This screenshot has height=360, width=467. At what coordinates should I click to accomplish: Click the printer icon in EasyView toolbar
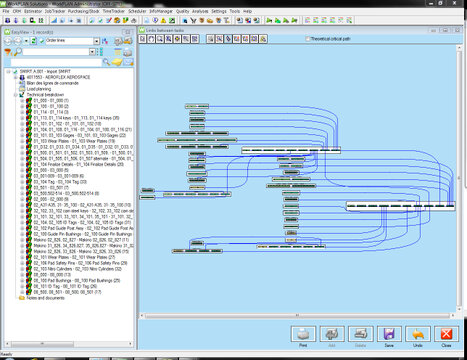pos(128,52)
